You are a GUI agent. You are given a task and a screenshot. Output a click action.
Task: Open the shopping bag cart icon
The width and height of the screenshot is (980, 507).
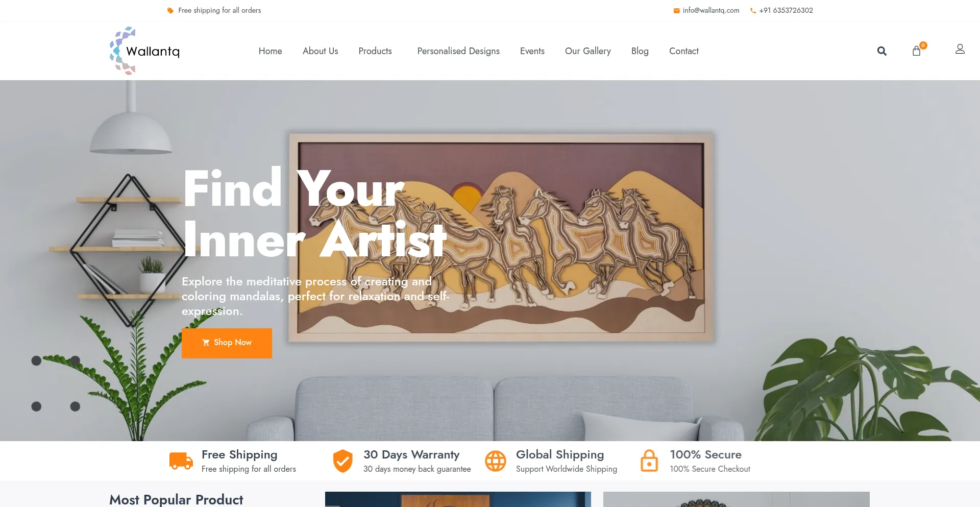[917, 51]
